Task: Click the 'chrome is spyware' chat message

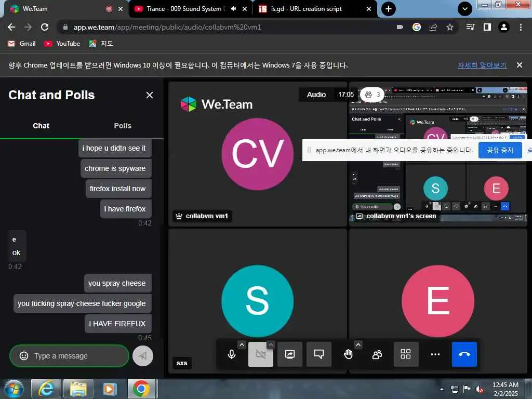Action: pos(116,168)
